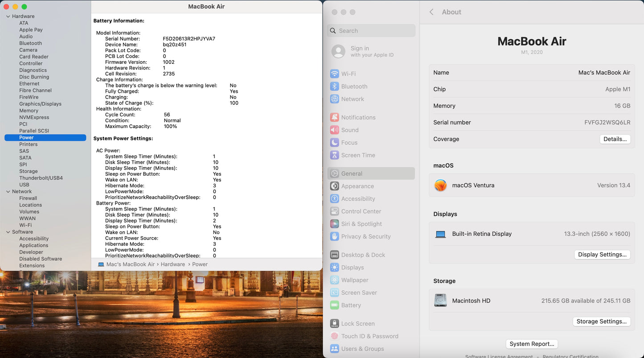The width and height of the screenshot is (644, 358).
Task: Open the General settings pane
Action: [x=352, y=173]
